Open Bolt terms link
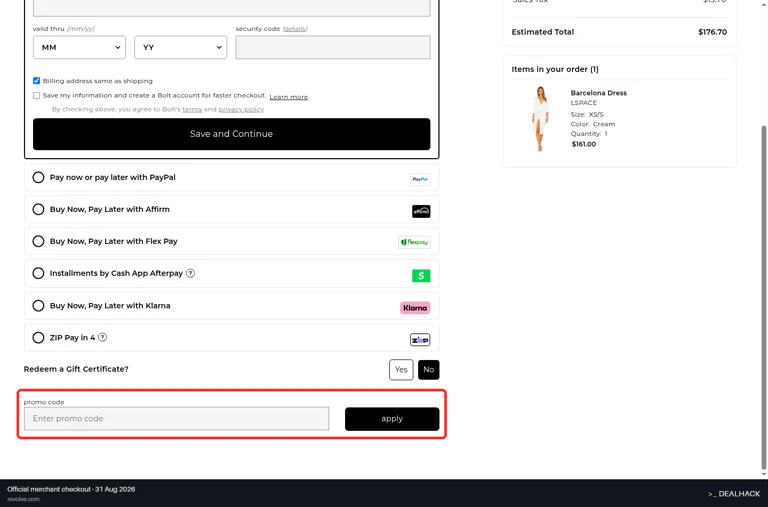 192,109
